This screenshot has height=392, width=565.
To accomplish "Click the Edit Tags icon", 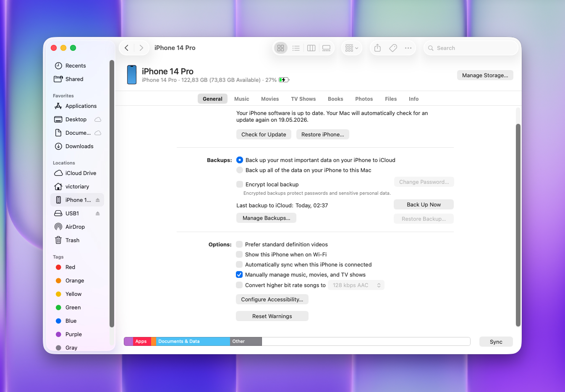I will click(x=393, y=48).
